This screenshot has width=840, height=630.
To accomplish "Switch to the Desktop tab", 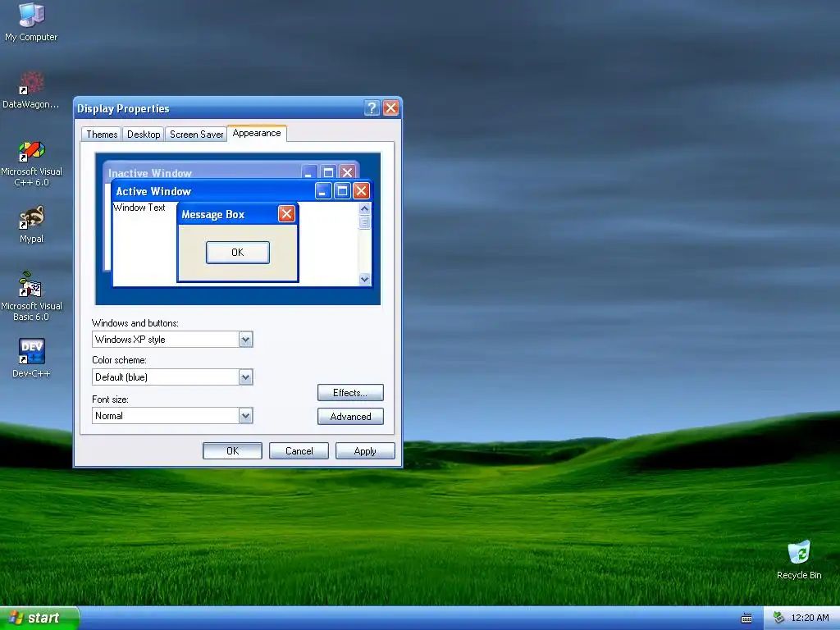I will point(144,134).
